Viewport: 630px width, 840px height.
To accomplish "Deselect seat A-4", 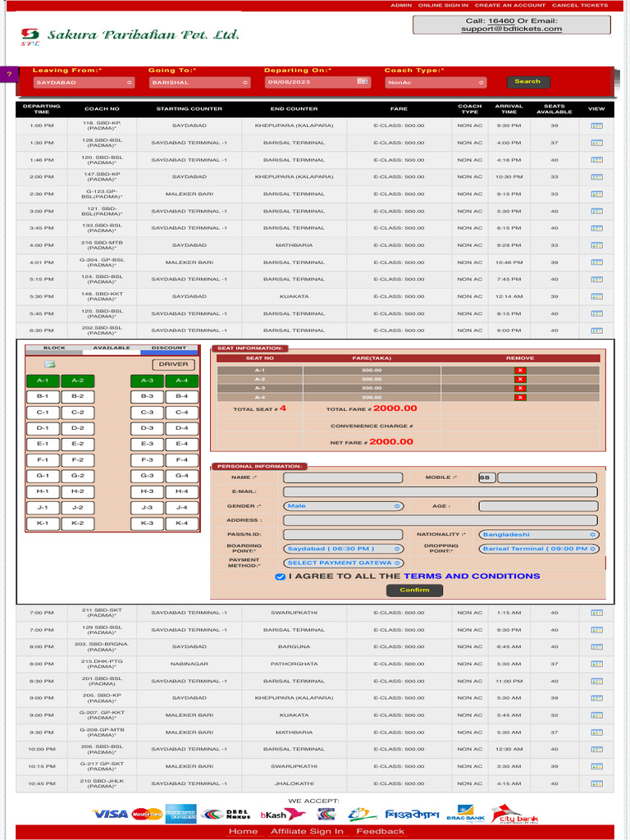I will 181,381.
